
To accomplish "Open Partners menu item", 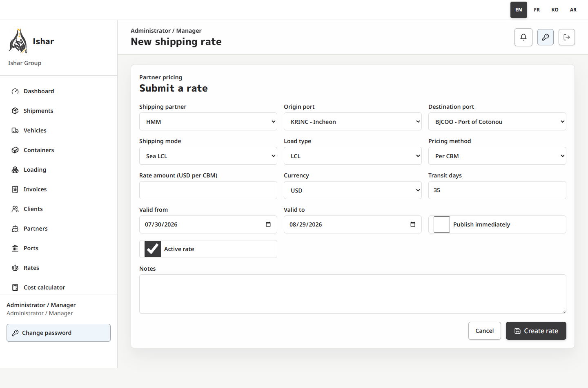I will (59, 229).
